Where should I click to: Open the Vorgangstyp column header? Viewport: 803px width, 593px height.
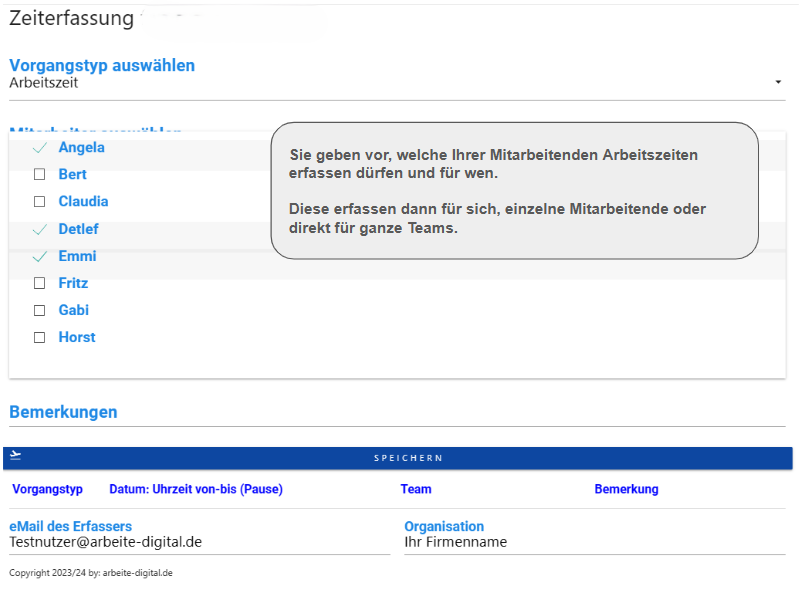pos(45,489)
